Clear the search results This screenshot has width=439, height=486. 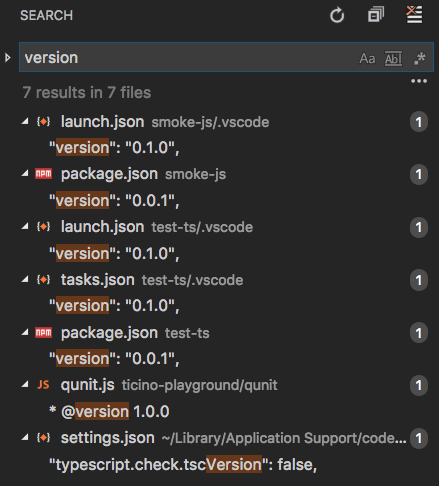[x=414, y=15]
